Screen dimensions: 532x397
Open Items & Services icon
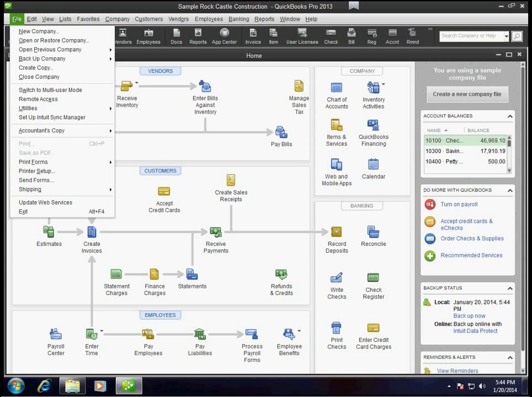click(x=337, y=125)
